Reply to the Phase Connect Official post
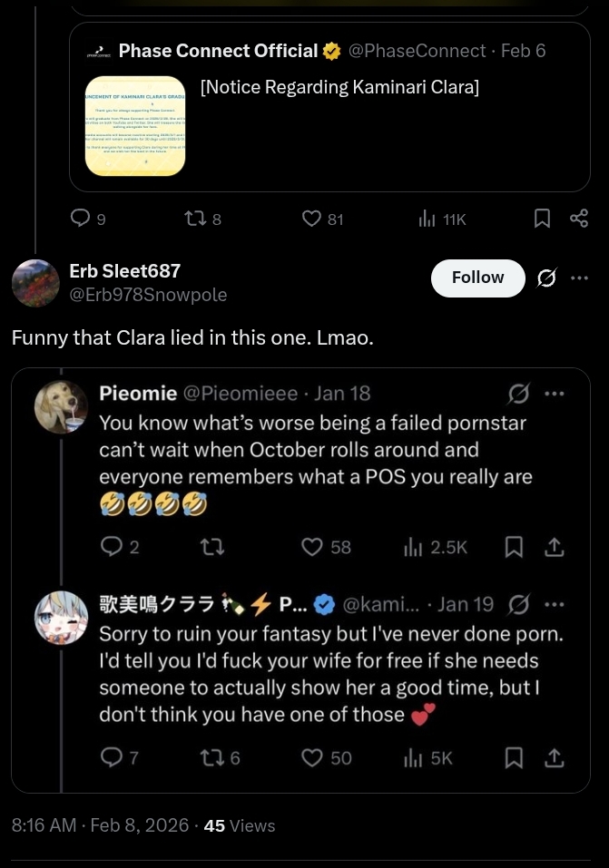Screen dimensions: 609x868 click(81, 219)
